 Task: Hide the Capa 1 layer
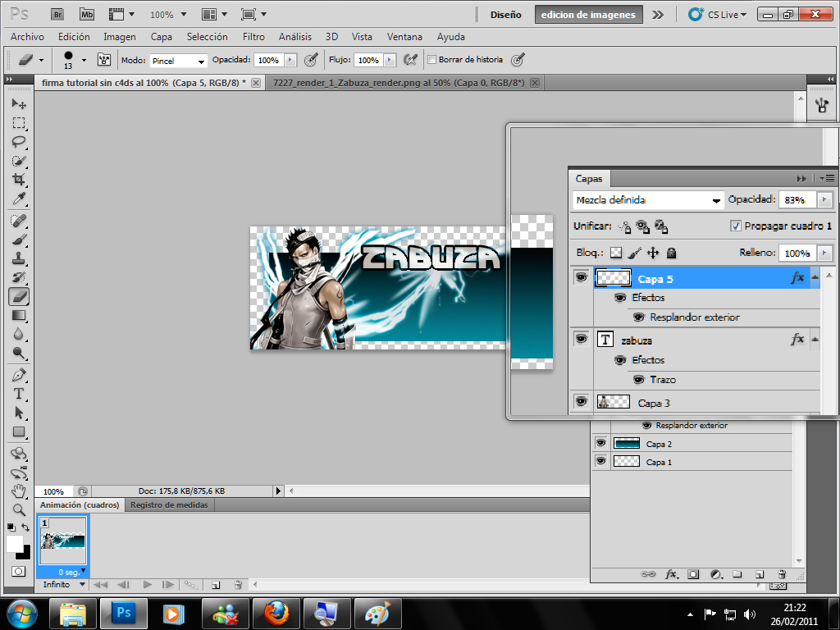[601, 461]
